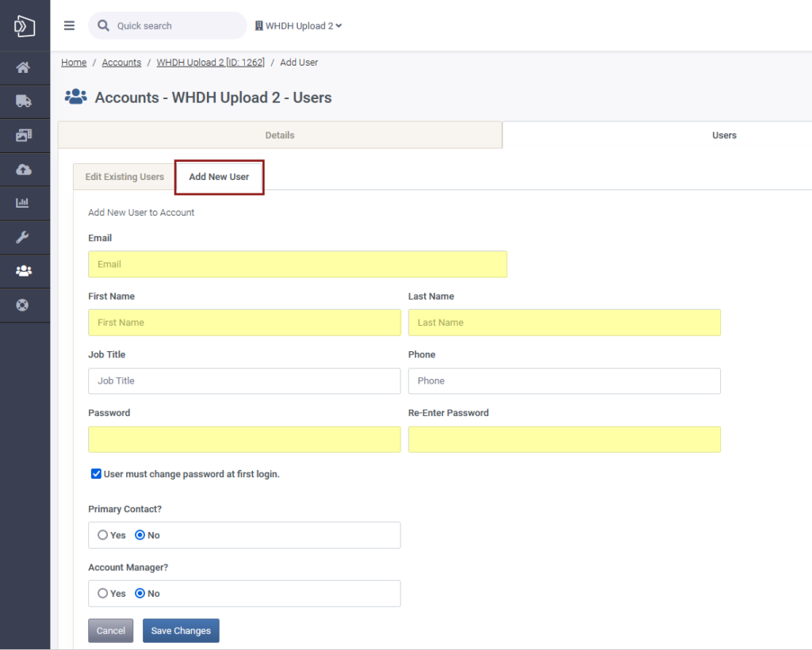Click the app logo icon in sidebar

pos(25,26)
